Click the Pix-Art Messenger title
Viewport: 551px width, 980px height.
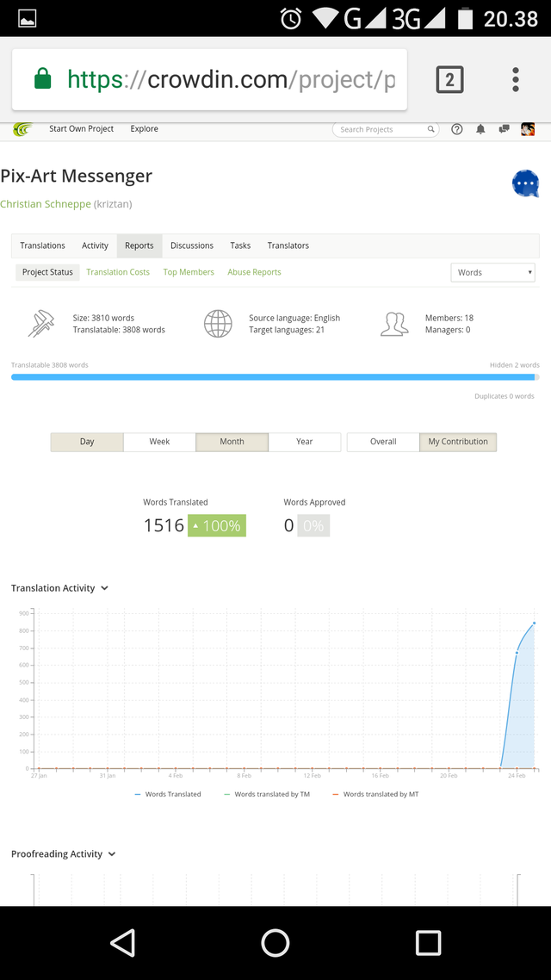[x=77, y=176]
